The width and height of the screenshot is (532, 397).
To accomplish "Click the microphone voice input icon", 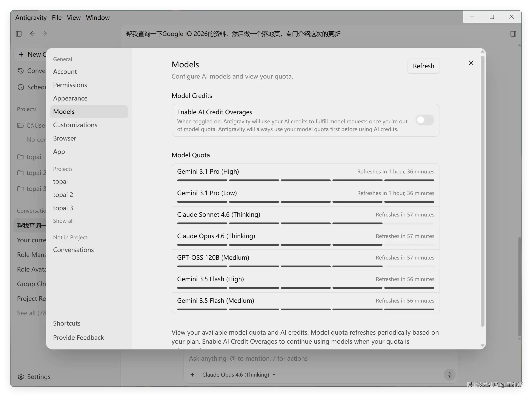I will point(449,375).
